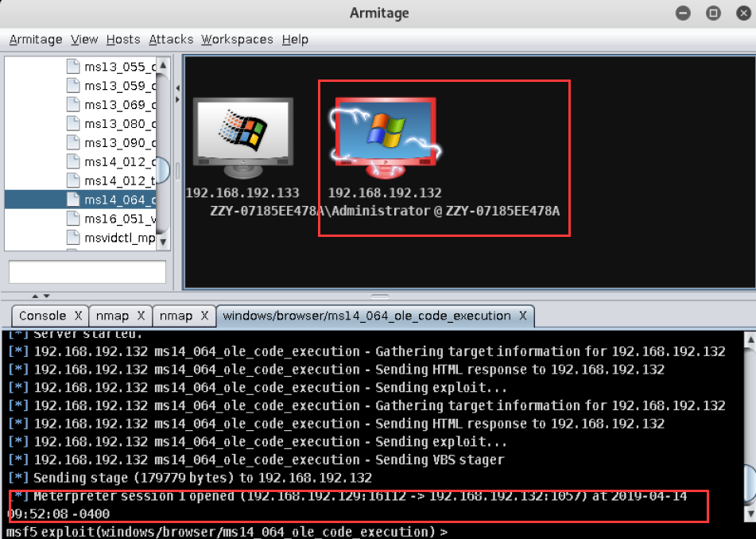Viewport: 756px width, 539px height.
Task: Click the file icon beside ms13_069
Action: [x=73, y=104]
